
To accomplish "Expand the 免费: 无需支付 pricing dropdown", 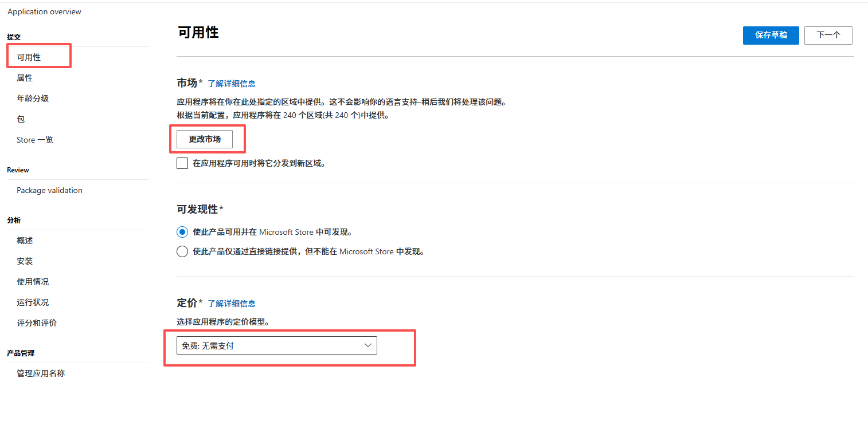I will 276,345.
